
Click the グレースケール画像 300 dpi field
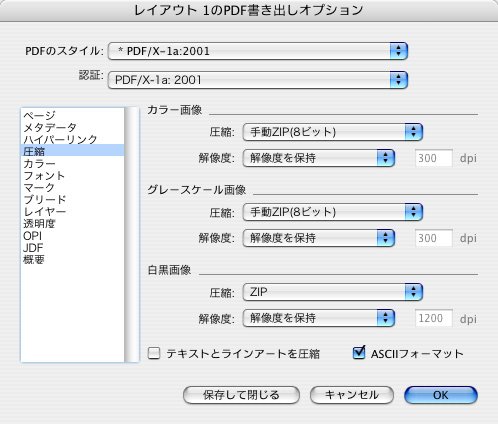tap(434, 238)
